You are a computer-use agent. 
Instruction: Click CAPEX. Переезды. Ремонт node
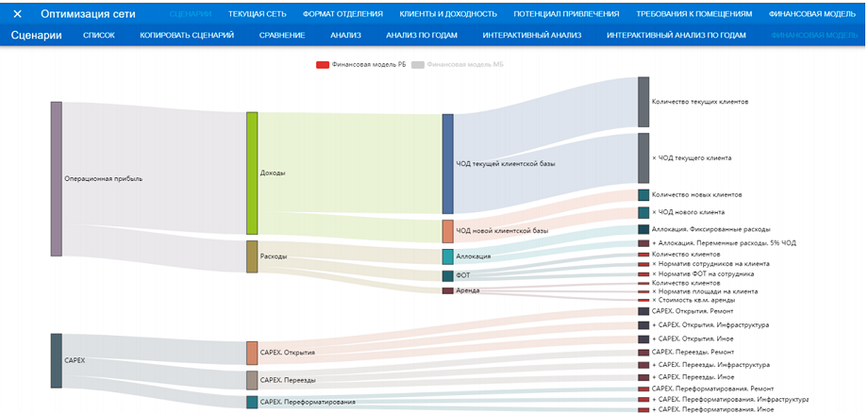[x=643, y=353]
